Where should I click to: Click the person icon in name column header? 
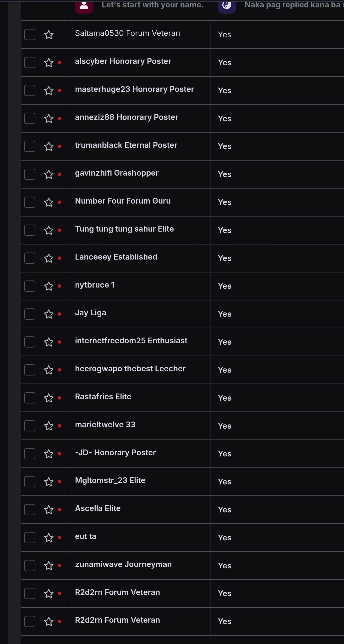(x=84, y=6)
